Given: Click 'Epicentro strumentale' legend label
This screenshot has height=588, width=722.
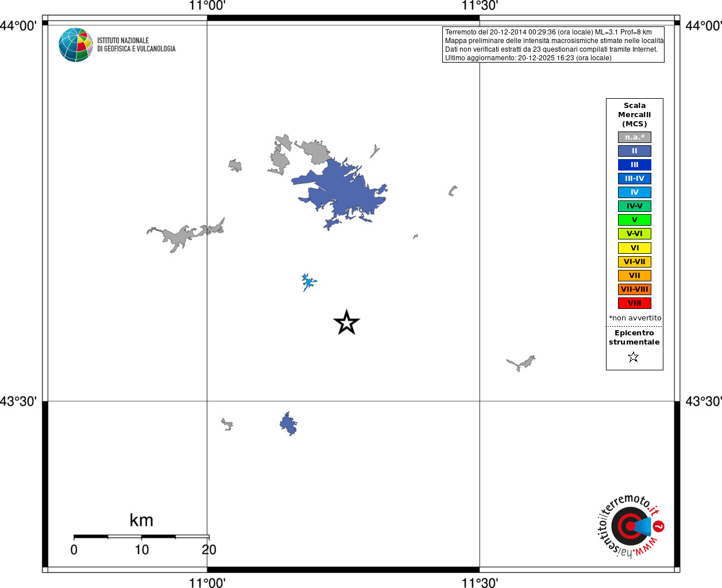Looking at the screenshot, I should coord(634,338).
